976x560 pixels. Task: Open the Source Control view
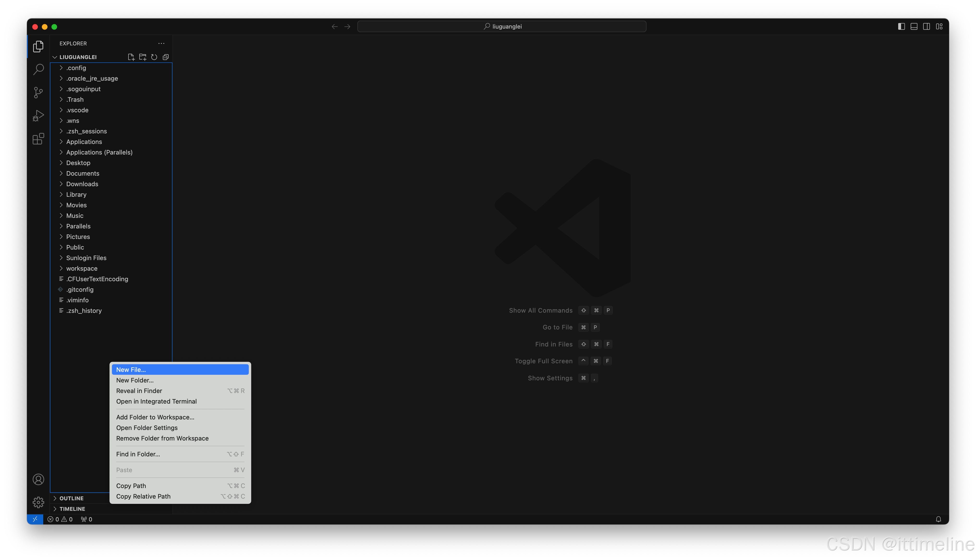(38, 92)
